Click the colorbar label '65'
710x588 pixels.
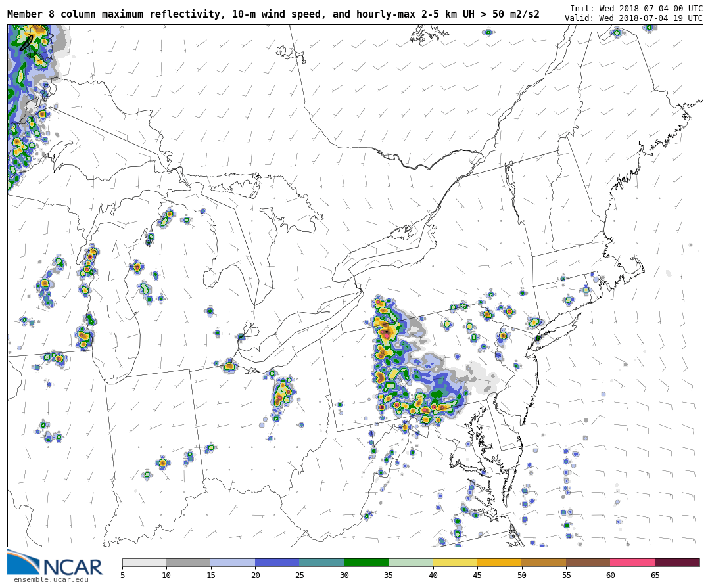click(x=655, y=575)
